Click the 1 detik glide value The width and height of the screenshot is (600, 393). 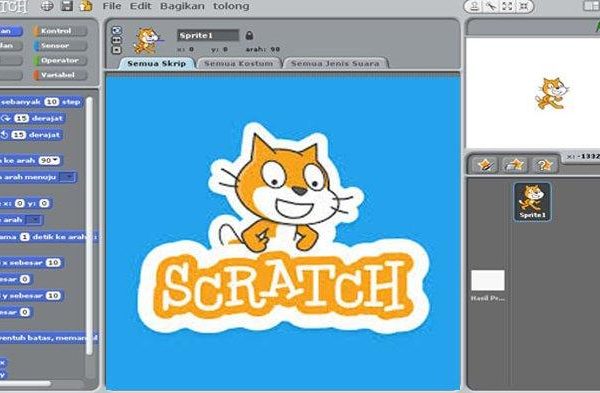coord(24,237)
